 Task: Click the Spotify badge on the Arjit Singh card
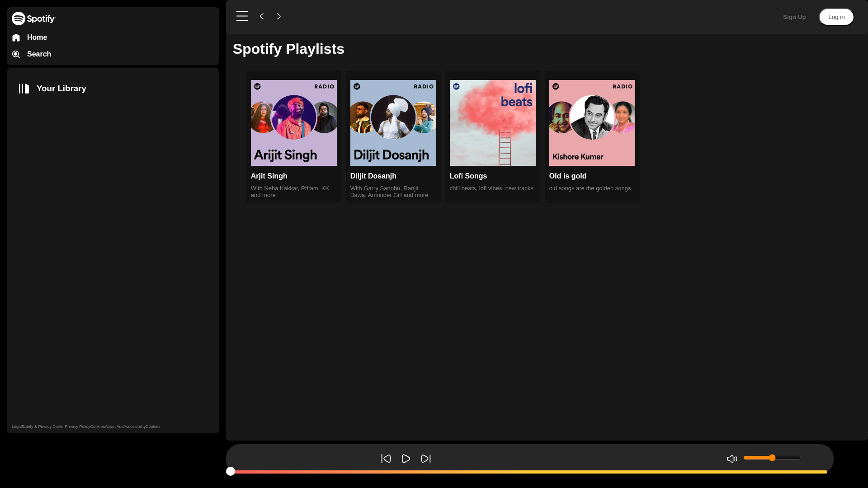(x=258, y=86)
